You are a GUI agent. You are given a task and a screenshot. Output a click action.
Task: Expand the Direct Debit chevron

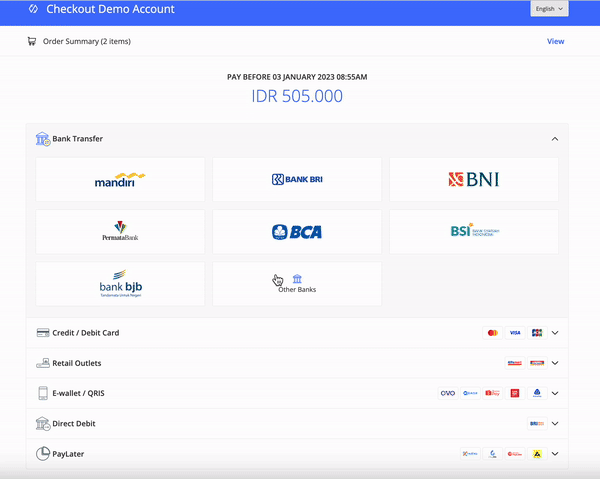pos(555,424)
